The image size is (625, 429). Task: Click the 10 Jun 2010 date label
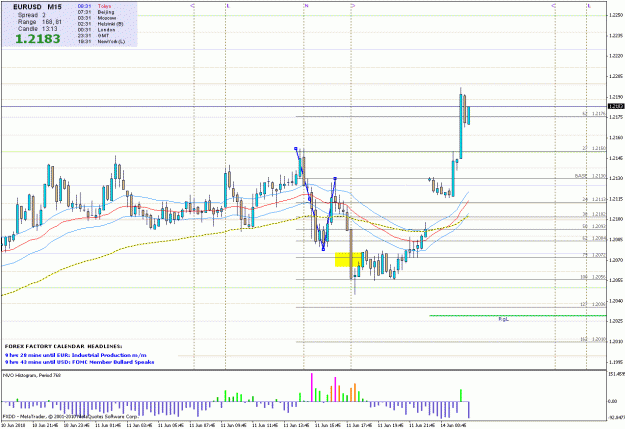(x=13, y=425)
